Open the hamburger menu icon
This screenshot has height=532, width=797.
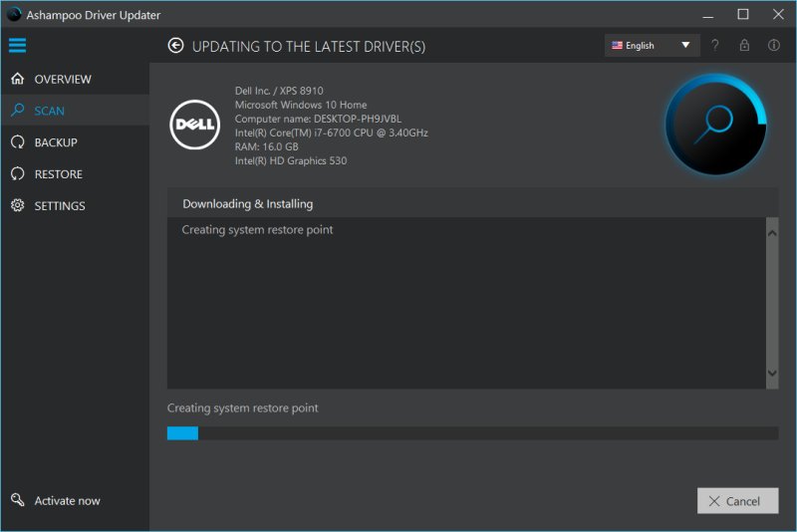pos(17,45)
